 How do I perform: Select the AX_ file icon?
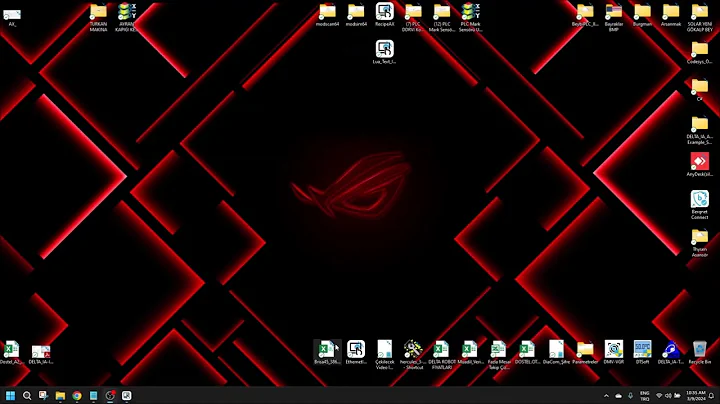click(x=12, y=15)
